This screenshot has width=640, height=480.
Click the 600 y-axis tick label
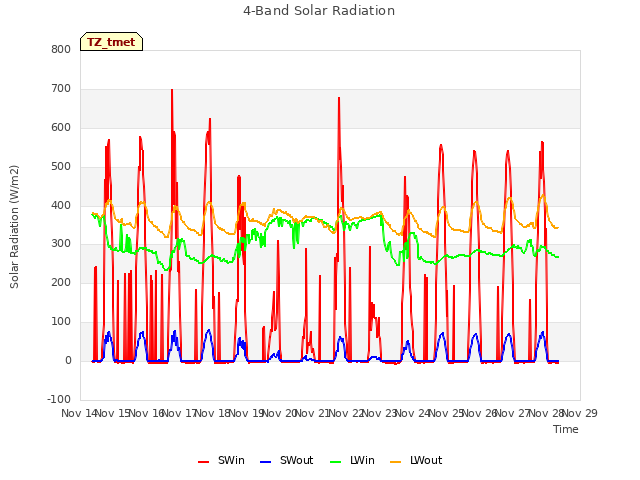(x=61, y=127)
